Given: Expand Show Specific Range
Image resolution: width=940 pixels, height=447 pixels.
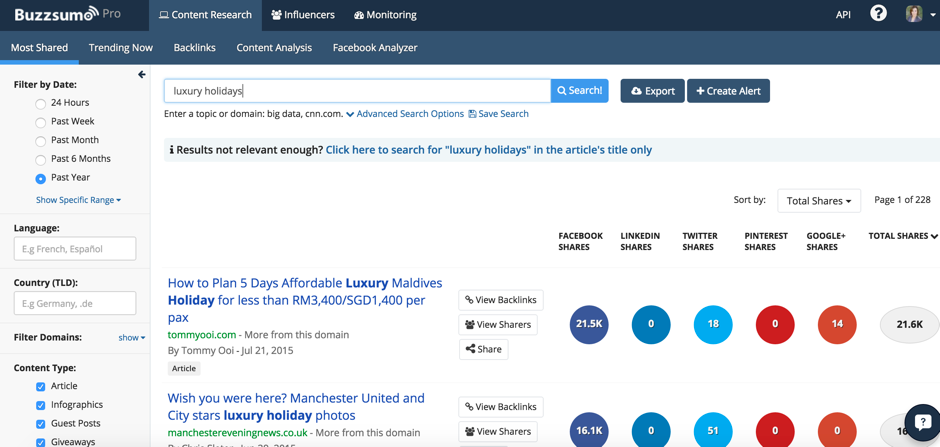Looking at the screenshot, I should pyautogui.click(x=78, y=200).
